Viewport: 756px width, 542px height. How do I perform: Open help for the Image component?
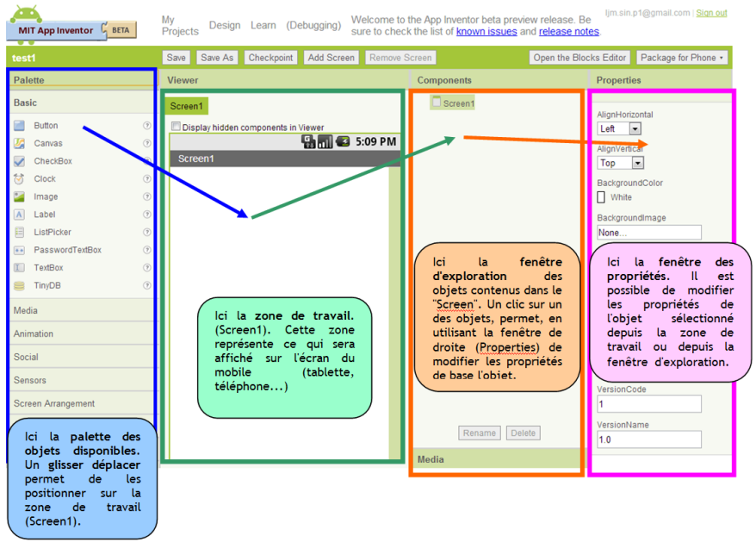pos(147,197)
